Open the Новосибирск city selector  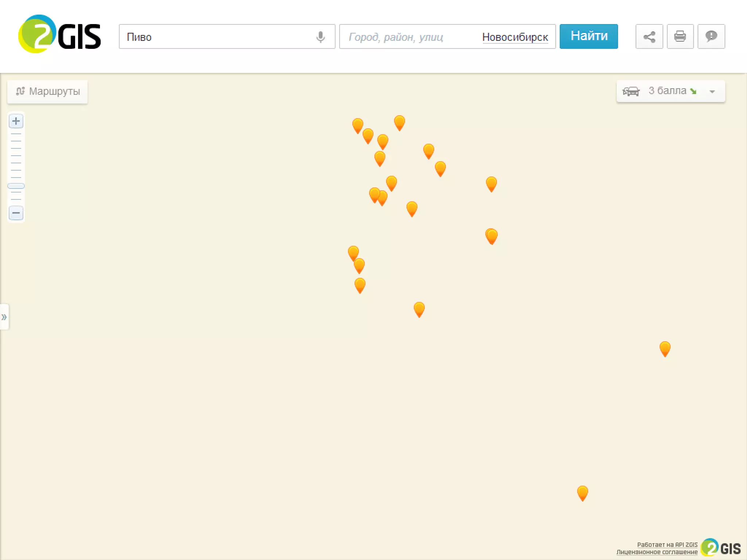pos(515,37)
